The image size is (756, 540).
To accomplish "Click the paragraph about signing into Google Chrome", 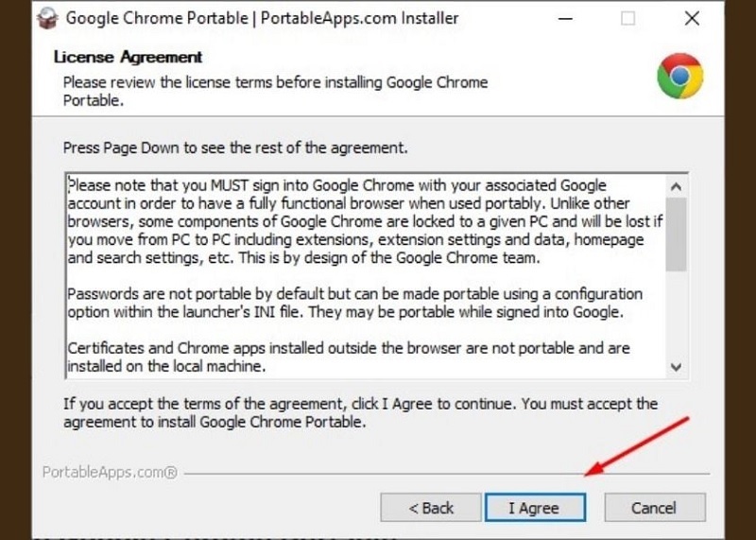I will (364, 220).
